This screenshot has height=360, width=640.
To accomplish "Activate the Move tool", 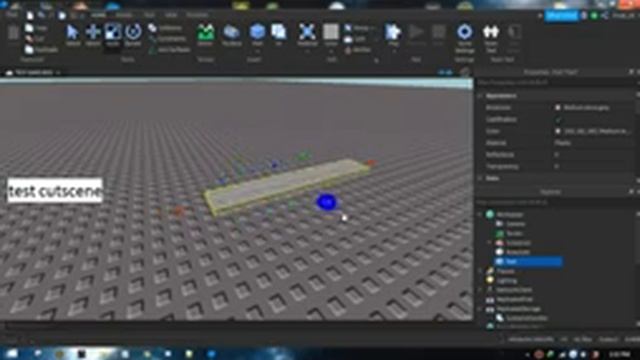I will pyautogui.click(x=93, y=35).
